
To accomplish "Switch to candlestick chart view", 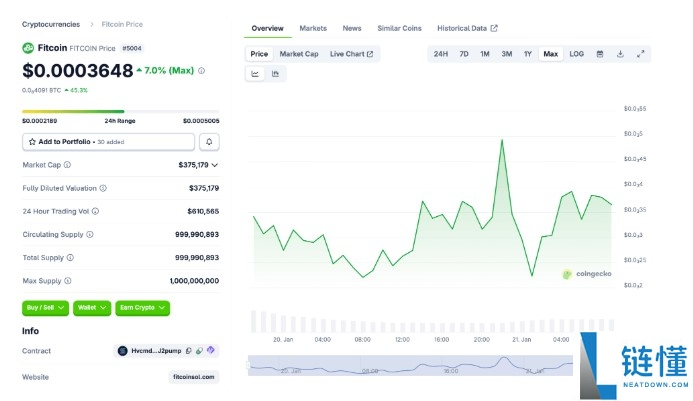I will pos(275,74).
